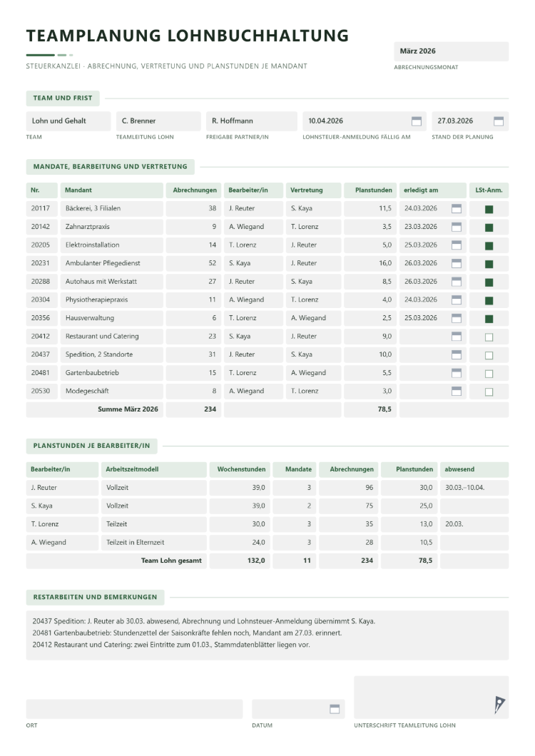Screen dimensions: 535x756
Task: Uncheck LSt-Anm. for Bäckerei, 3 Filialen
Action: (489, 209)
